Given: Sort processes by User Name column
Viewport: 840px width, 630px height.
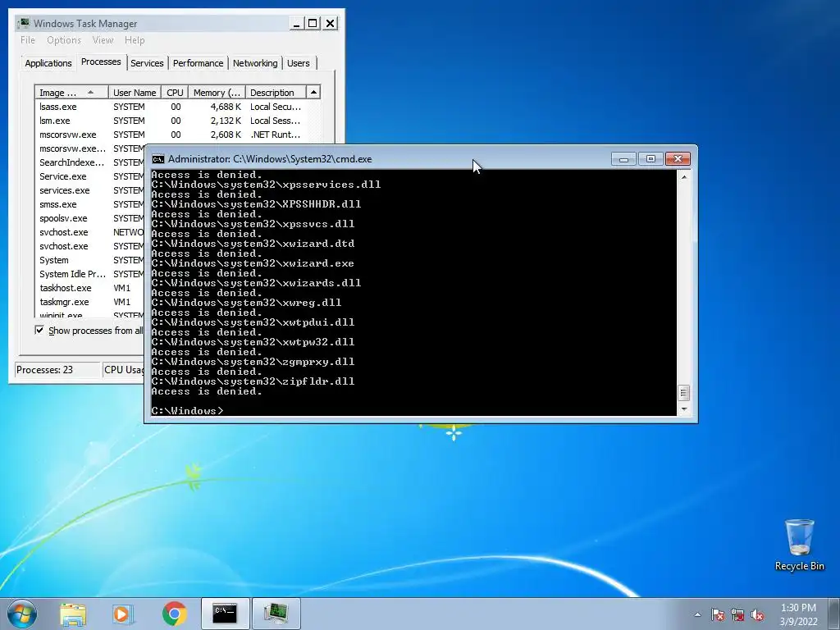Looking at the screenshot, I should point(135,93).
